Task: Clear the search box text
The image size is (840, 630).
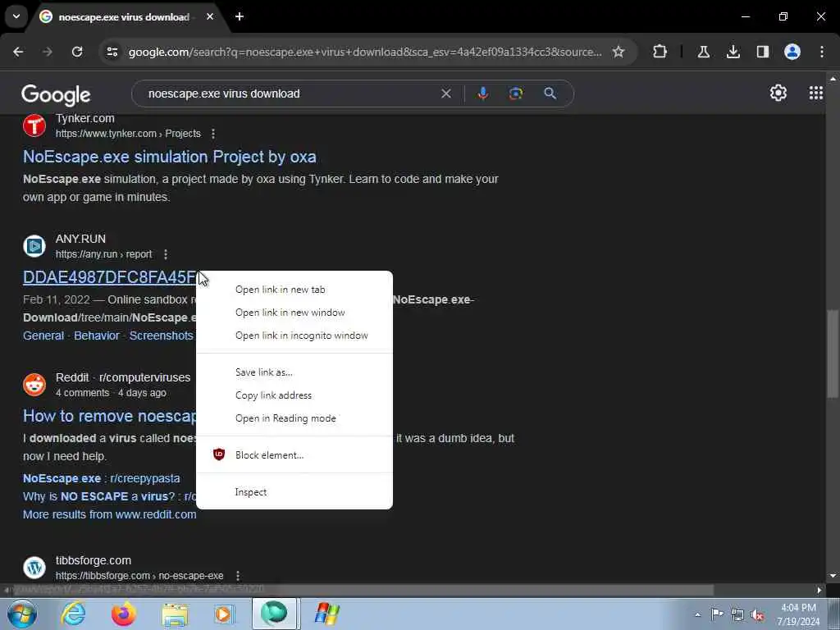Action: 445,94
